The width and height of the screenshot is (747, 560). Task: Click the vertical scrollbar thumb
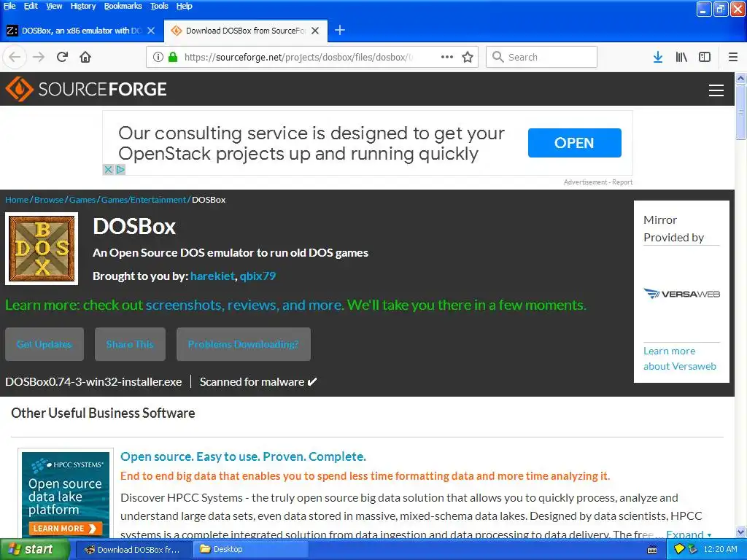click(x=740, y=112)
